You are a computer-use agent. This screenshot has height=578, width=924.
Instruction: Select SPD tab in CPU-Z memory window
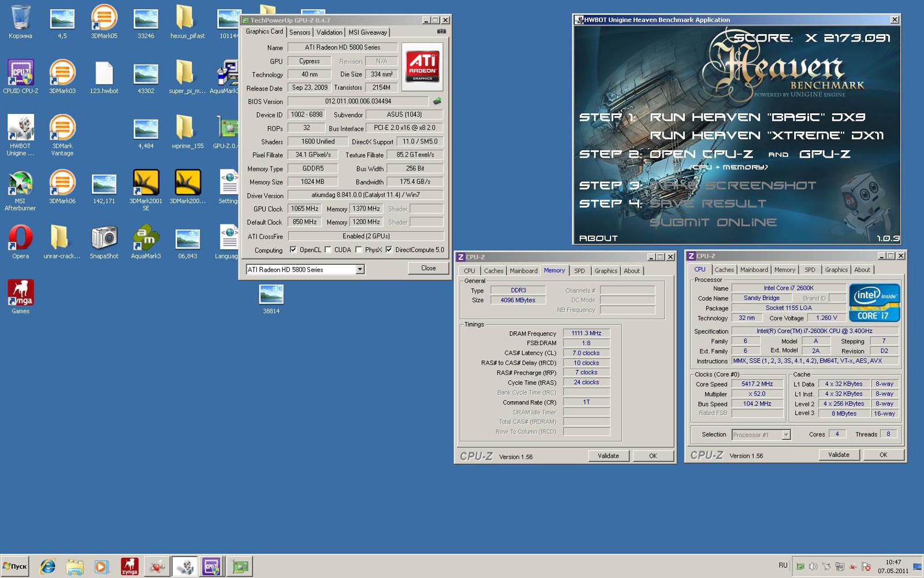pos(579,271)
